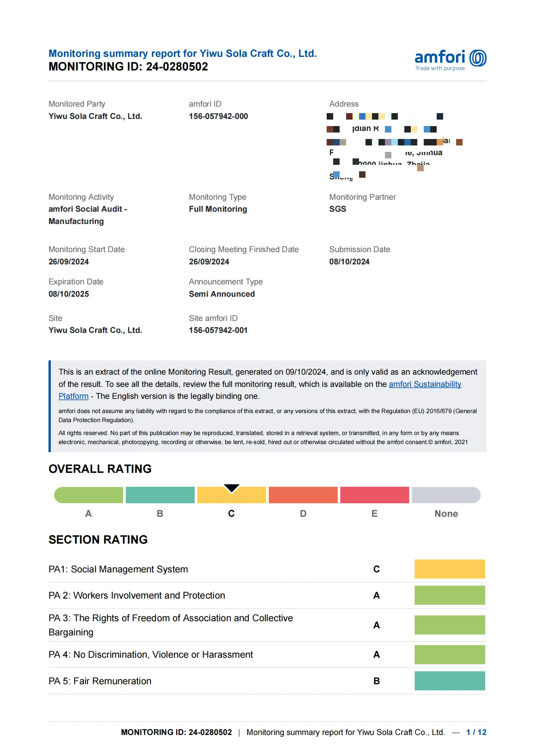Click the underlined "Platform" link text
Image resolution: width=535 pixels, height=756 pixels.
(x=73, y=396)
